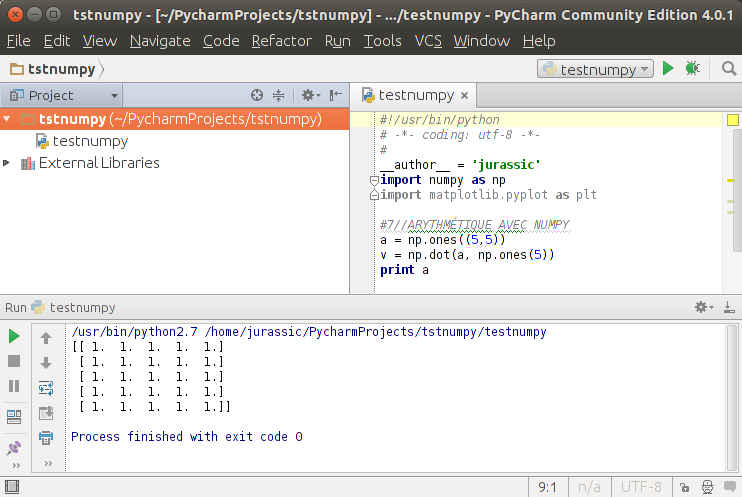Click the UTF-8 encoding indicator

coord(641,487)
